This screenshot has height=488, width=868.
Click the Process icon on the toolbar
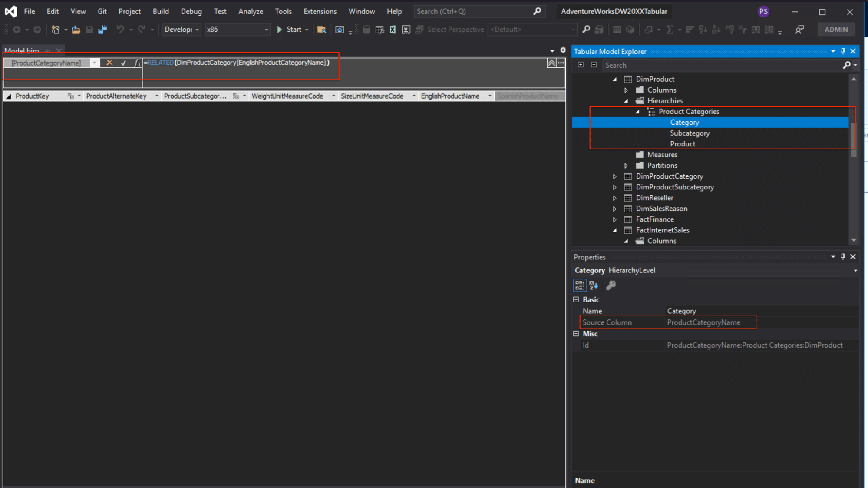[406, 30]
